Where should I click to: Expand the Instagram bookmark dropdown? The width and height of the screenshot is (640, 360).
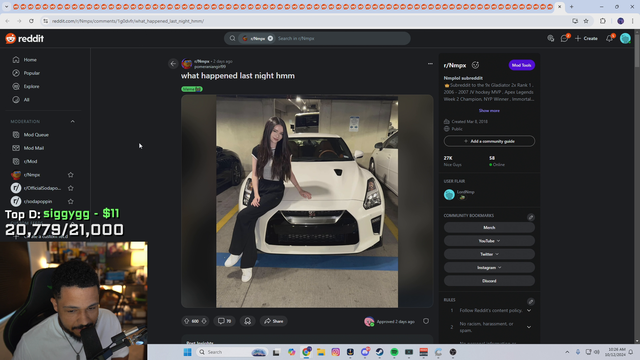click(x=489, y=268)
